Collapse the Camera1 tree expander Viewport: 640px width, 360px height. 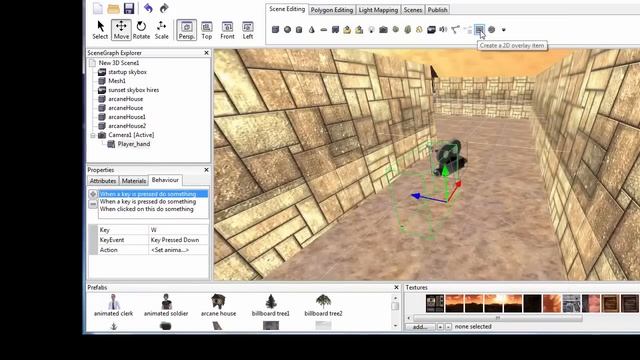93,135
